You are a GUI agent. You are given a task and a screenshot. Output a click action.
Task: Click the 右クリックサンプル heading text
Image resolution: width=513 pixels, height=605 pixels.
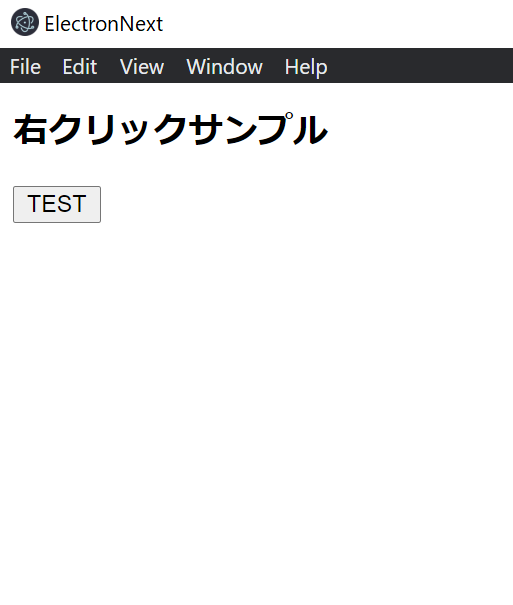[170, 130]
